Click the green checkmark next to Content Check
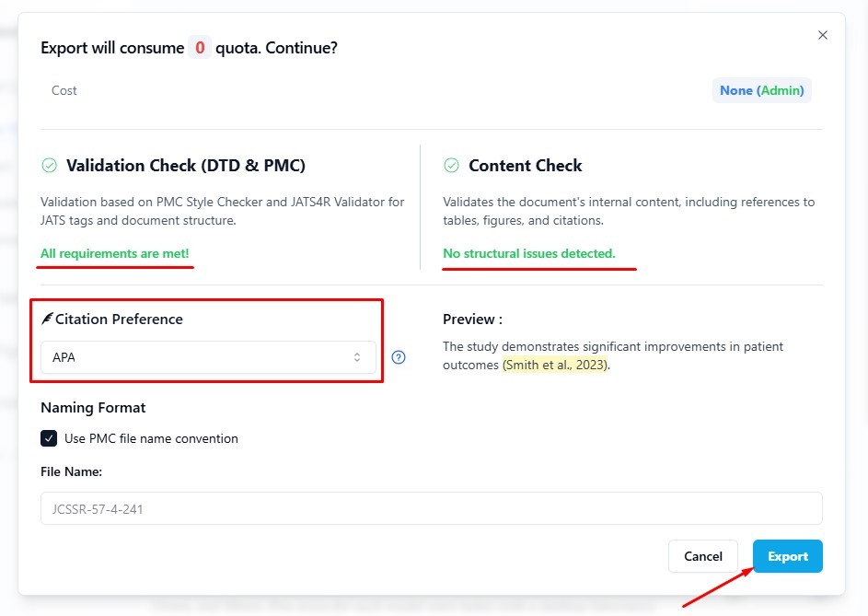 click(451, 166)
